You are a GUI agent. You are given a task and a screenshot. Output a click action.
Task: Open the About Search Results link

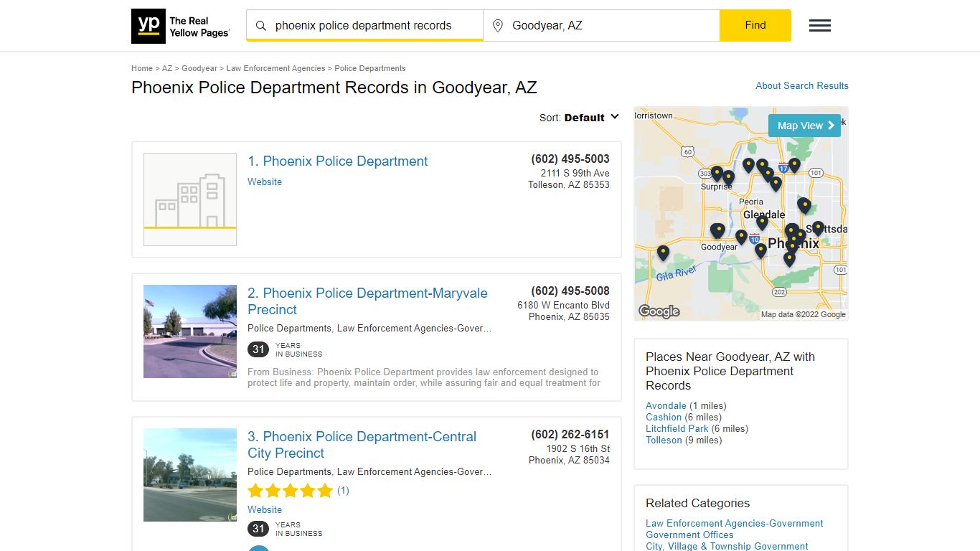[802, 85]
